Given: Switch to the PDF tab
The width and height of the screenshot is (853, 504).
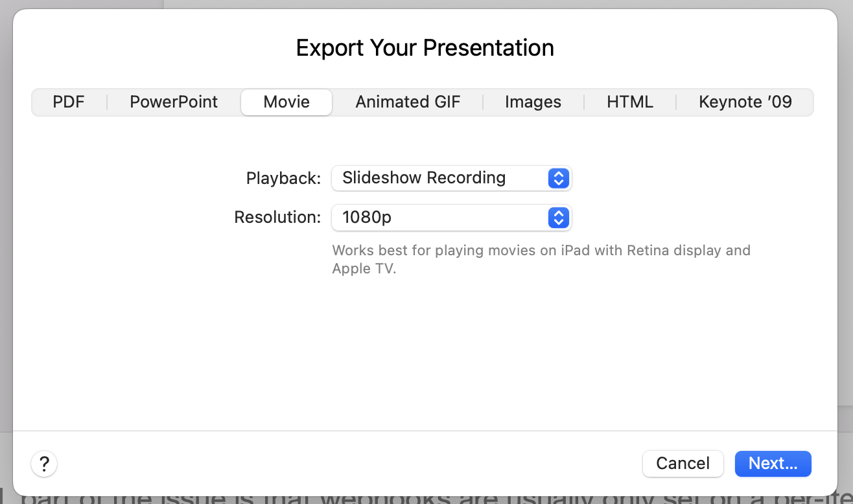Looking at the screenshot, I should [x=68, y=102].
